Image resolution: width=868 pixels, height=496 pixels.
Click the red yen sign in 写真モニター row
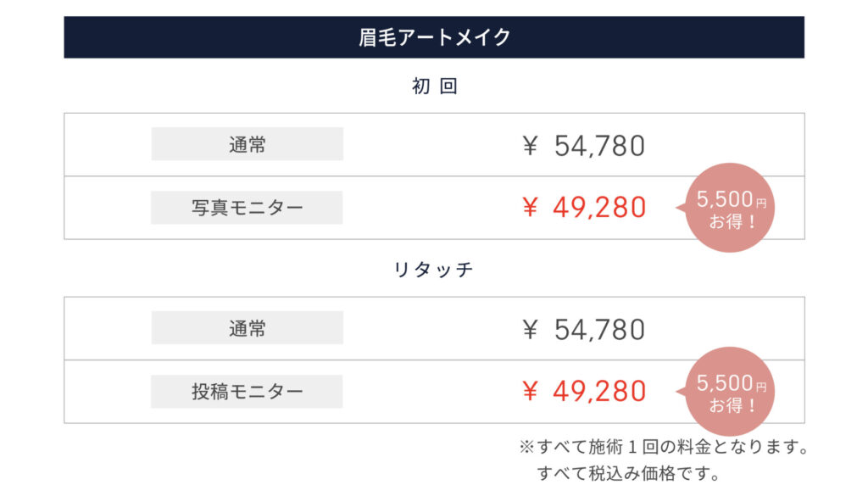(531, 207)
